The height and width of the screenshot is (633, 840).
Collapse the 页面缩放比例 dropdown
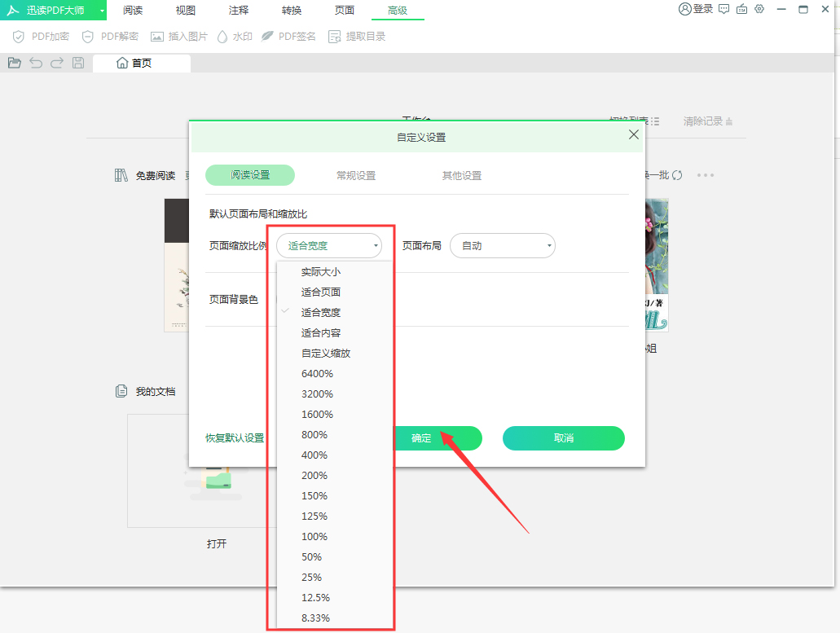click(328, 245)
